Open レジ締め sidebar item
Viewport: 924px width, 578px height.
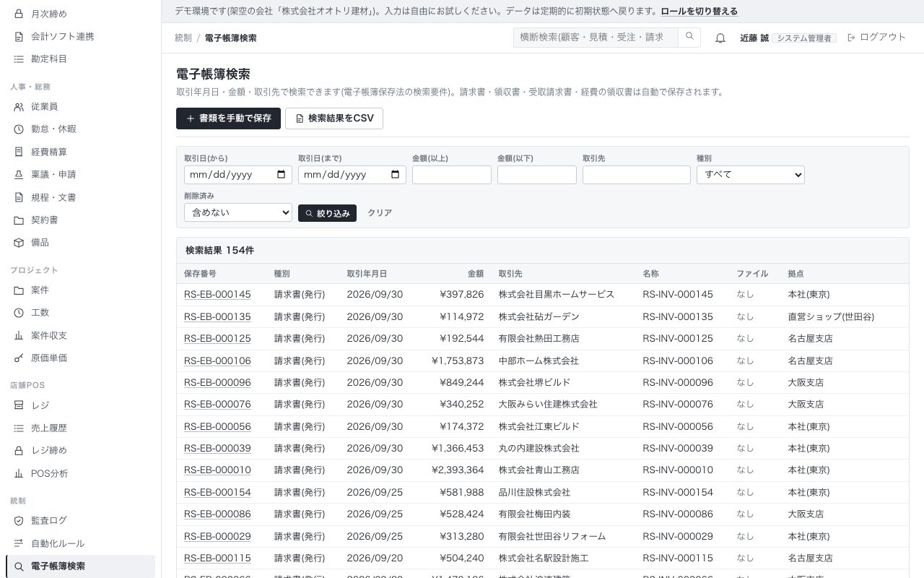coord(80,450)
